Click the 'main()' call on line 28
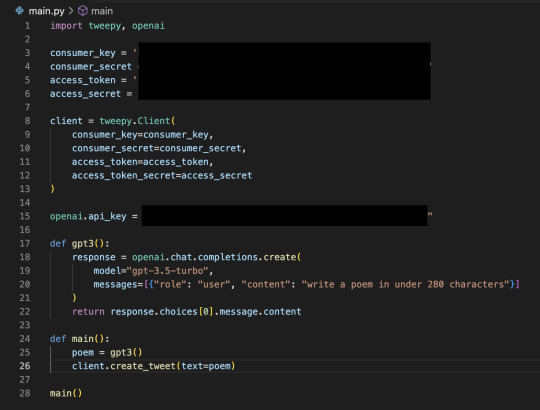The width and height of the screenshot is (540, 410). point(66,393)
